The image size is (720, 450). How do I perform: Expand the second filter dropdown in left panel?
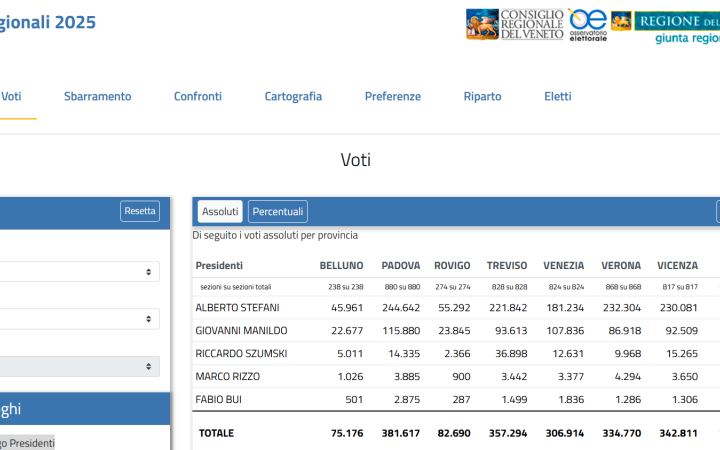pyautogui.click(x=80, y=319)
